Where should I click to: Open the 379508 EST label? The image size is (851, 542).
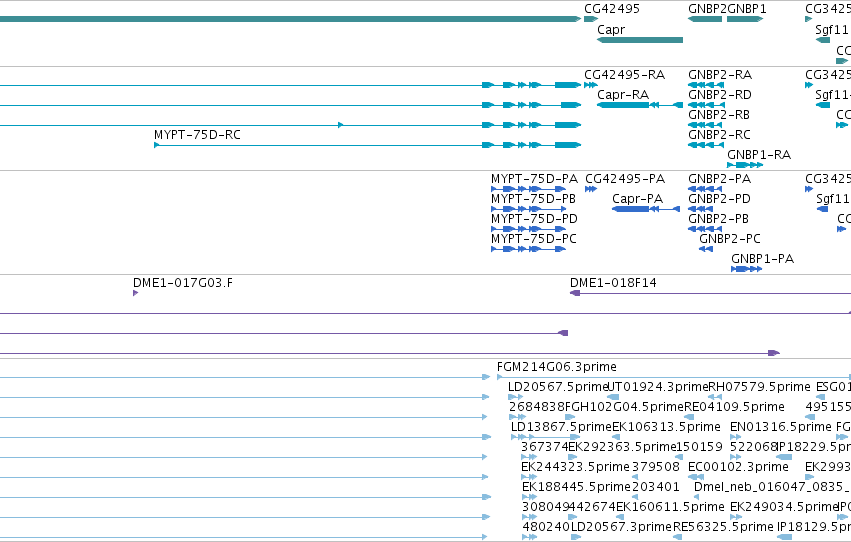click(656, 467)
